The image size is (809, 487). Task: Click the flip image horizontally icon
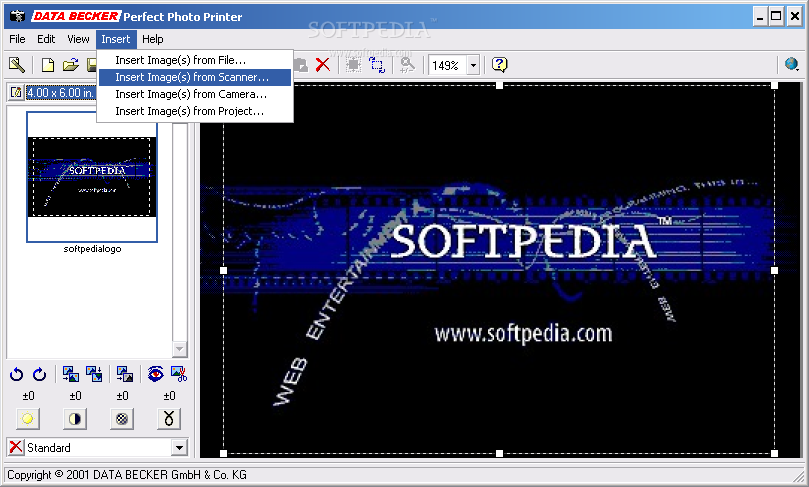click(71, 375)
